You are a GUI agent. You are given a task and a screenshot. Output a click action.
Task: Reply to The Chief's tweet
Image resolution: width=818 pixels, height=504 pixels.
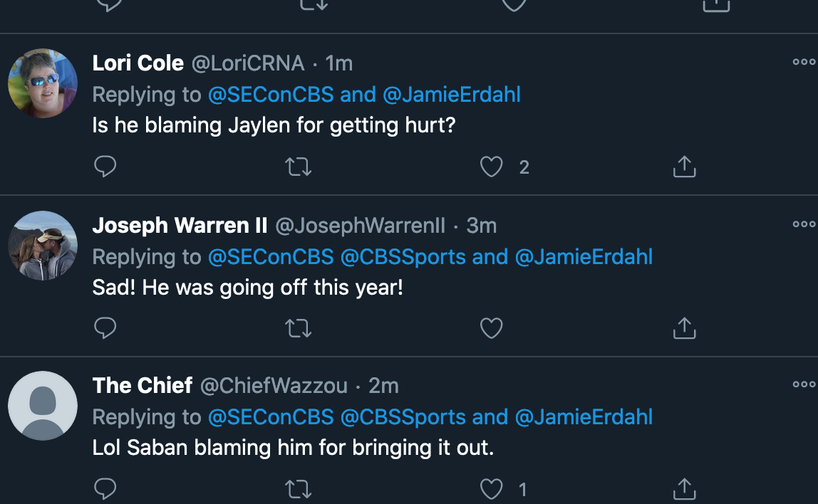[x=105, y=489]
